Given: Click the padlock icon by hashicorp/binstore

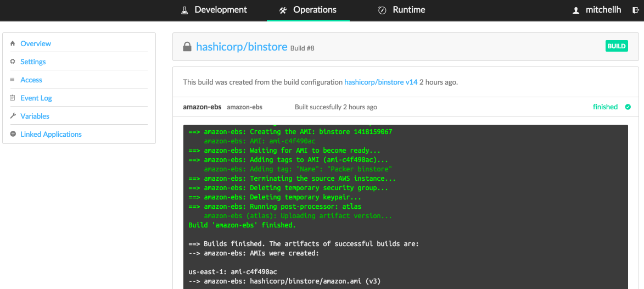Looking at the screenshot, I should [x=187, y=47].
